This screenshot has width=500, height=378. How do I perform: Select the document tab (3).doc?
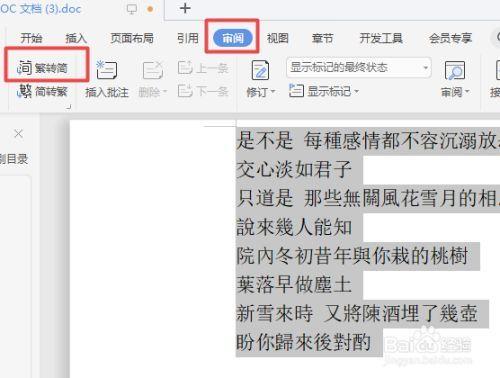(41, 9)
